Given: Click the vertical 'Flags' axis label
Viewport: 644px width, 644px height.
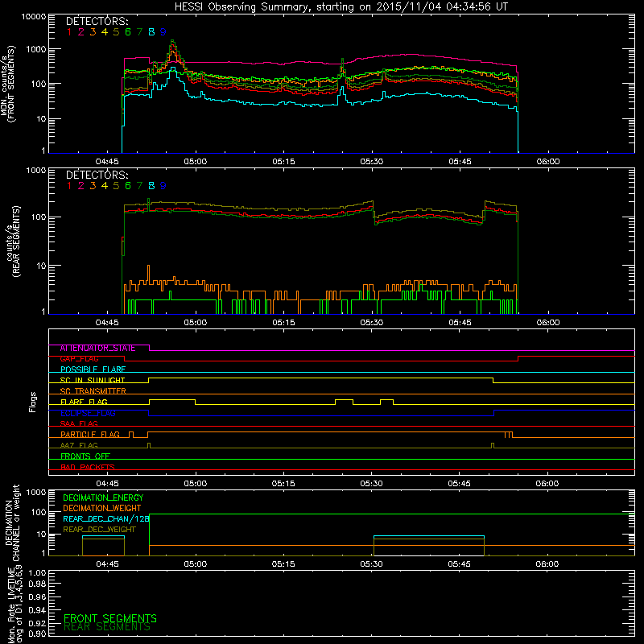Looking at the screenshot, I should pos(32,402).
